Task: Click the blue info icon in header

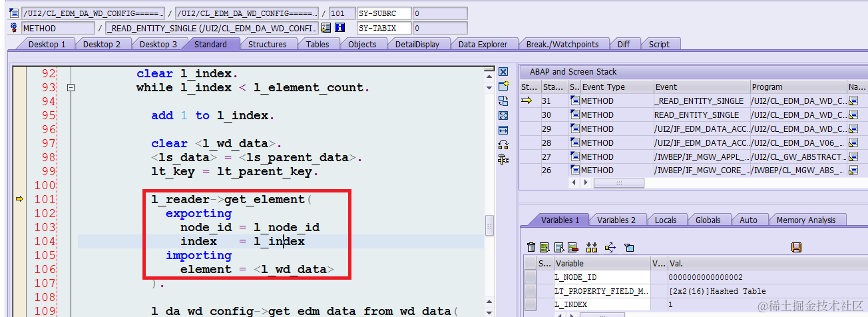Action: pyautogui.click(x=339, y=28)
